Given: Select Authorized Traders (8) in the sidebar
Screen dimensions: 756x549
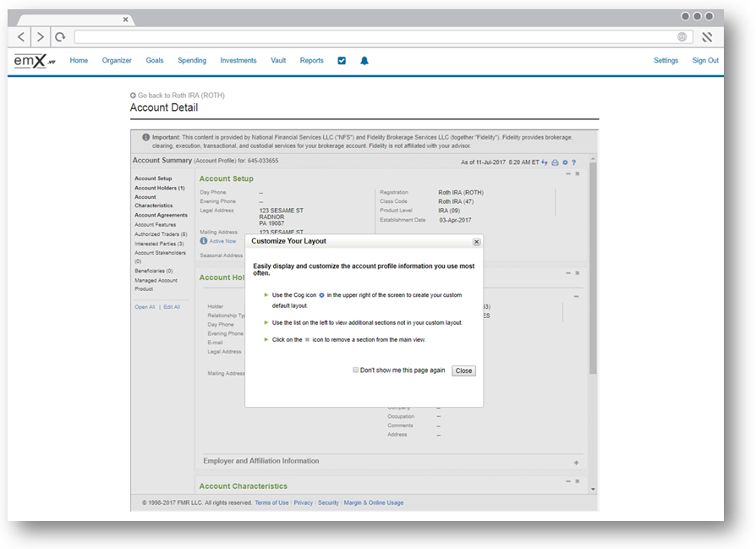Looking at the screenshot, I should point(161,234).
